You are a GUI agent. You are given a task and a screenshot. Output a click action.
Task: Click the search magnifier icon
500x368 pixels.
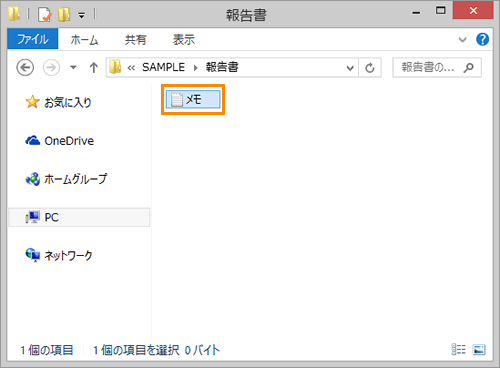468,68
